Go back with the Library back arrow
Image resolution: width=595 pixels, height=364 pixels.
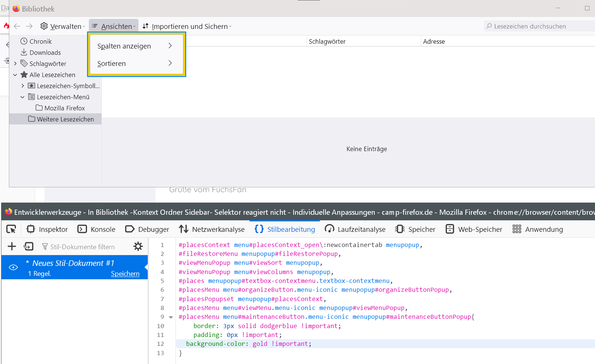click(17, 26)
